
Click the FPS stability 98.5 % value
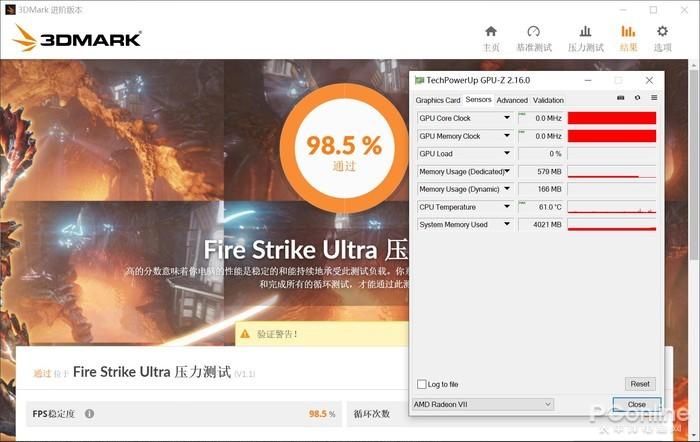pos(322,414)
